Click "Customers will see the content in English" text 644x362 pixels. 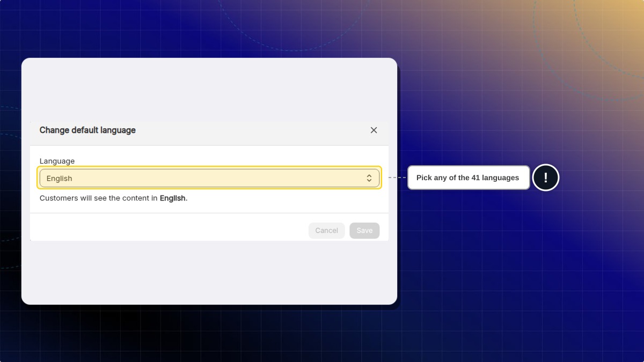tap(114, 198)
